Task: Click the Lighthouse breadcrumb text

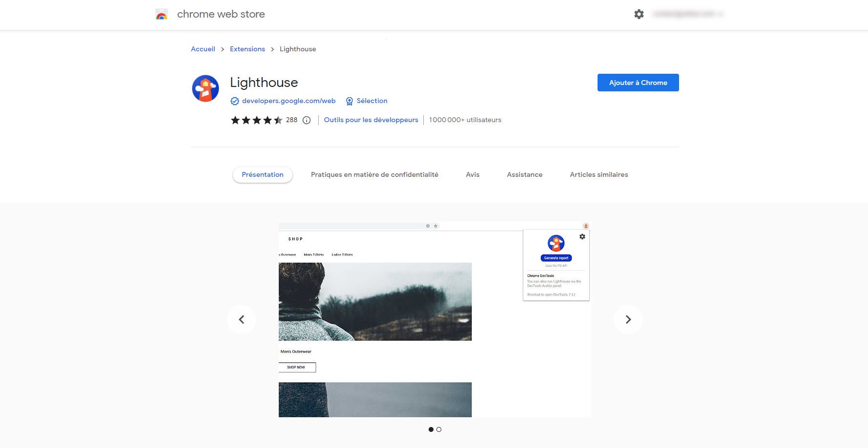Action: pos(298,49)
